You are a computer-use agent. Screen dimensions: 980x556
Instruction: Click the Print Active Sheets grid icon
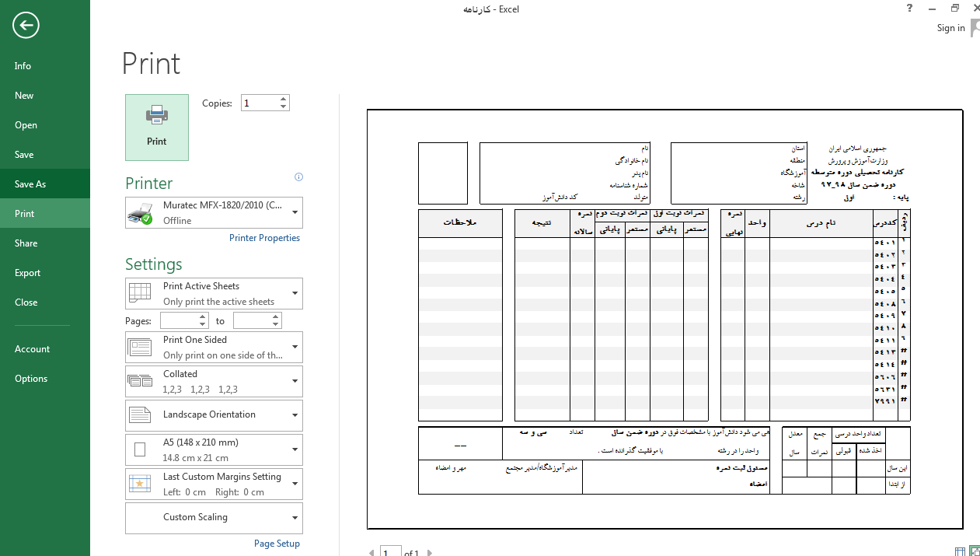pyautogui.click(x=140, y=293)
